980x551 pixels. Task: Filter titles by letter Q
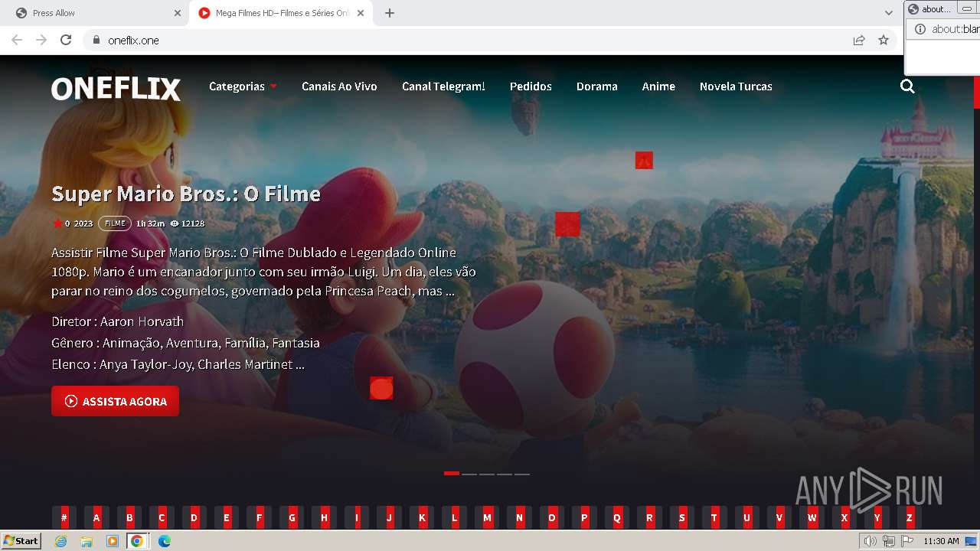tap(617, 517)
